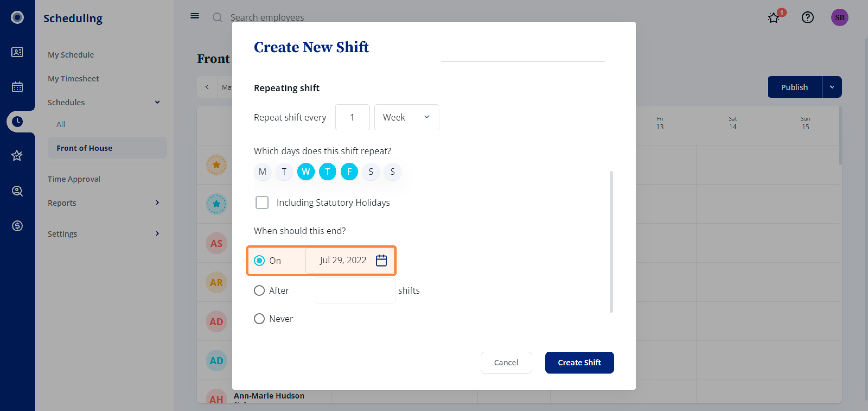Open the employee ID card sidebar icon

click(17, 52)
